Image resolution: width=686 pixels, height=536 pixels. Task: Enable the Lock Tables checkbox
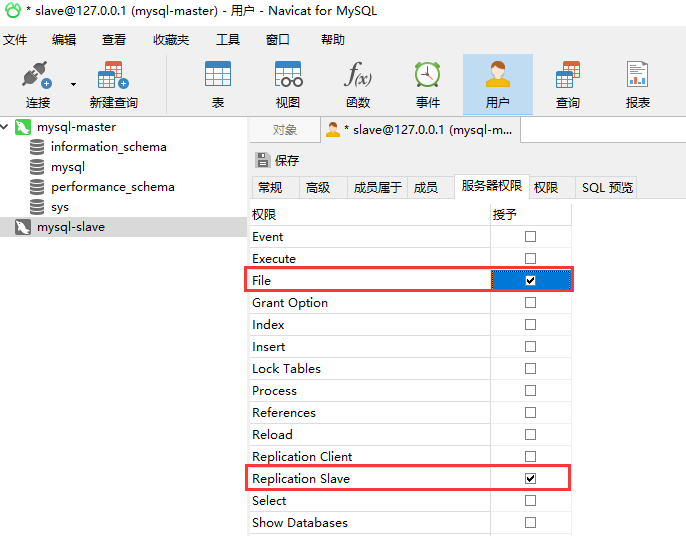tap(530, 368)
